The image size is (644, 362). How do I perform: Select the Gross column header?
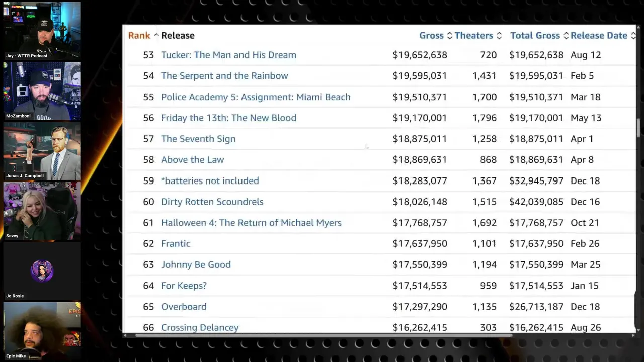(x=431, y=35)
